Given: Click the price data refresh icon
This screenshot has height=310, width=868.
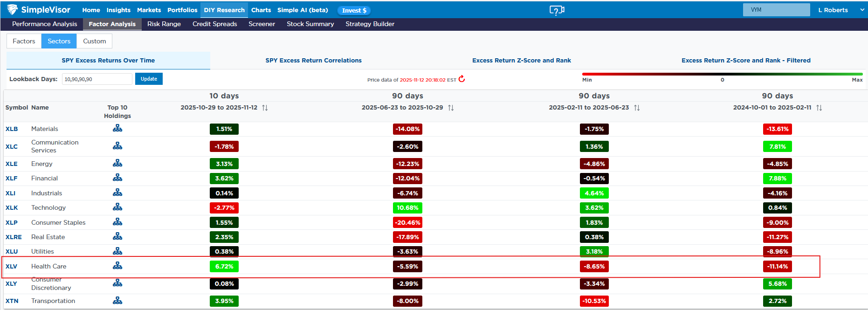Looking at the screenshot, I should pos(462,79).
